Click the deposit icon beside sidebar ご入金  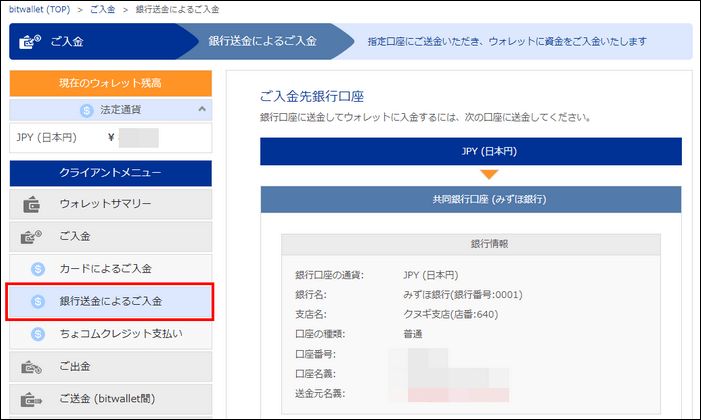(x=31, y=237)
